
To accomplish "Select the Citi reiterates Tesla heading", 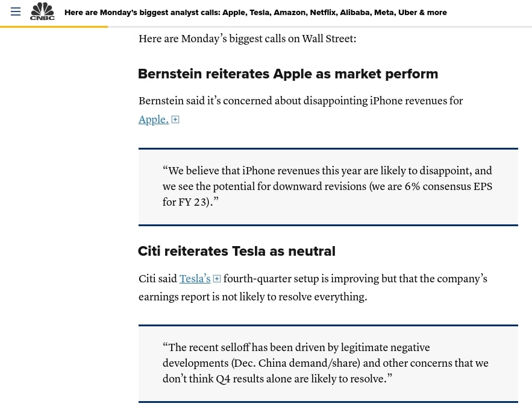I will tap(237, 251).
